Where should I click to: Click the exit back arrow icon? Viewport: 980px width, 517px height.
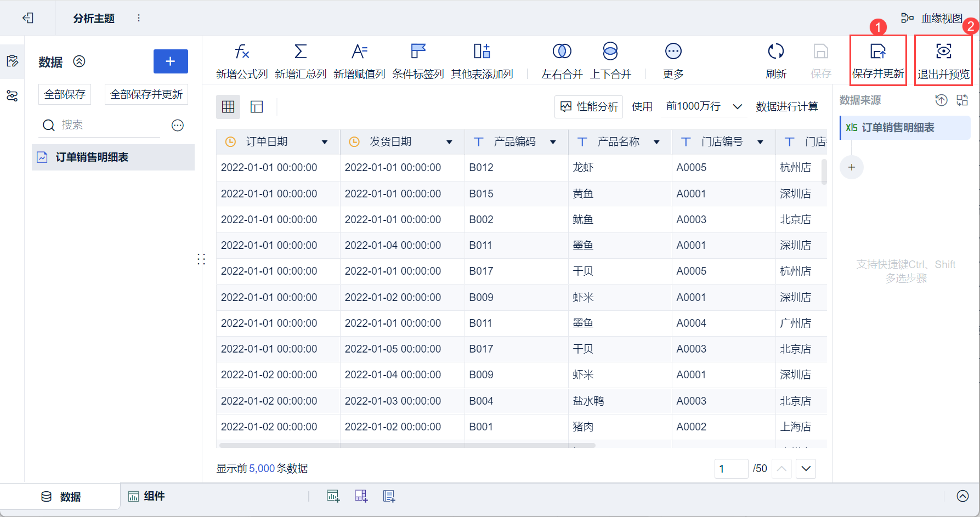pos(28,18)
